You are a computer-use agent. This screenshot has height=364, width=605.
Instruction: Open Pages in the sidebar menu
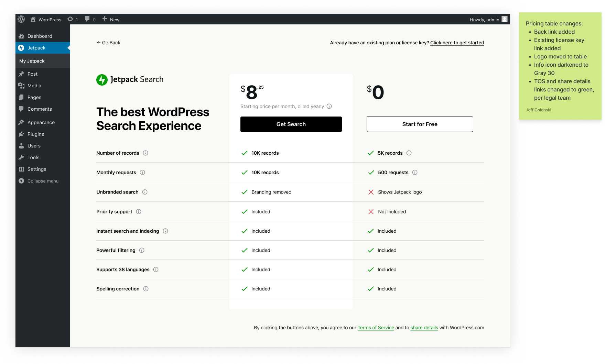point(43,97)
